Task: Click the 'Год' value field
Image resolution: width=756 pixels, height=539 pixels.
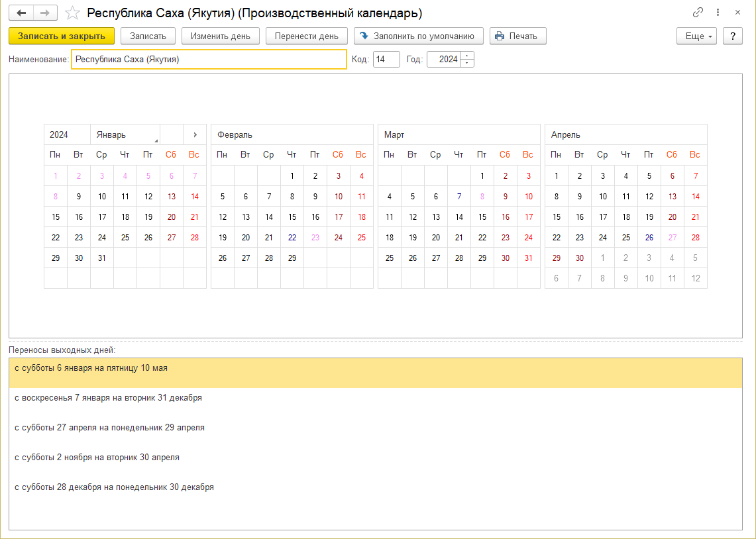Action: tap(443, 59)
